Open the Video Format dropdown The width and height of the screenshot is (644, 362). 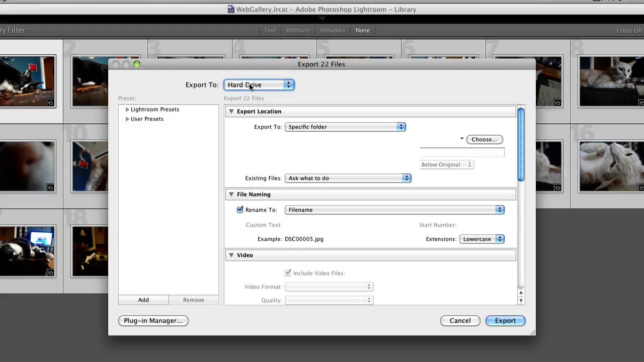tap(329, 287)
